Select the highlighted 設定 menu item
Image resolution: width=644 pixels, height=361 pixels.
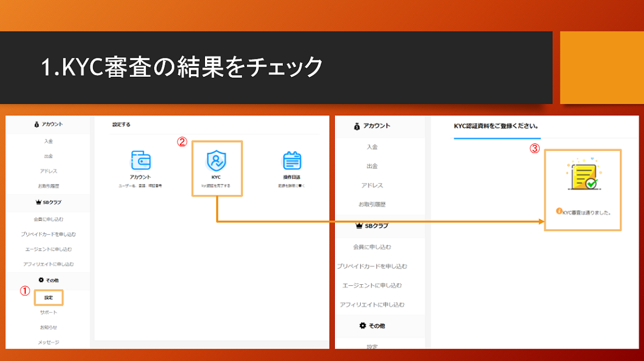click(49, 297)
